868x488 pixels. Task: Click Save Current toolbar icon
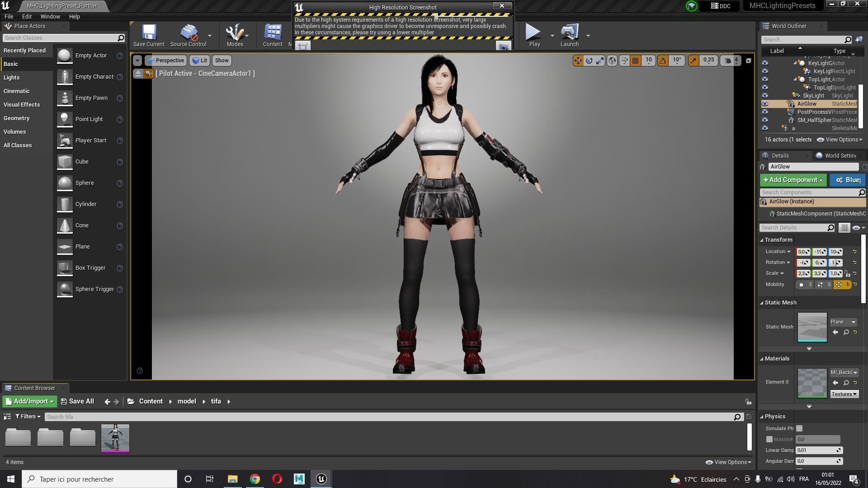(x=149, y=36)
